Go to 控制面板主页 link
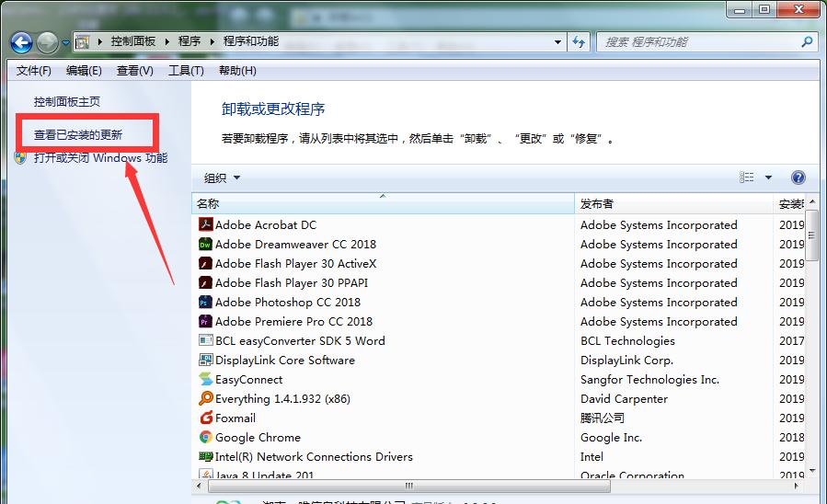The width and height of the screenshot is (827, 504). (x=67, y=102)
